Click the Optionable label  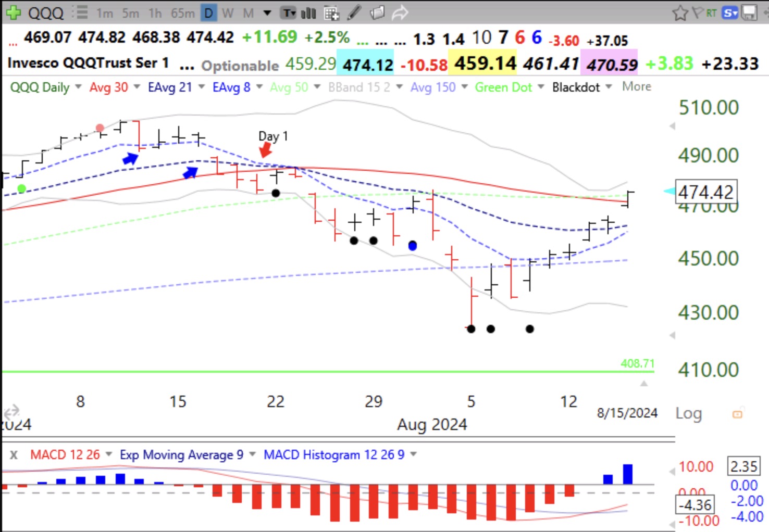[240, 66]
